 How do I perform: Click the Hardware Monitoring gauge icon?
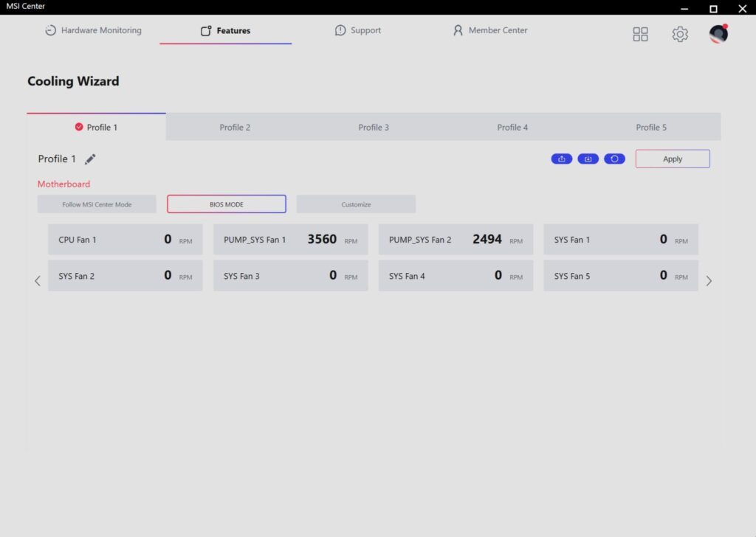pyautogui.click(x=51, y=30)
